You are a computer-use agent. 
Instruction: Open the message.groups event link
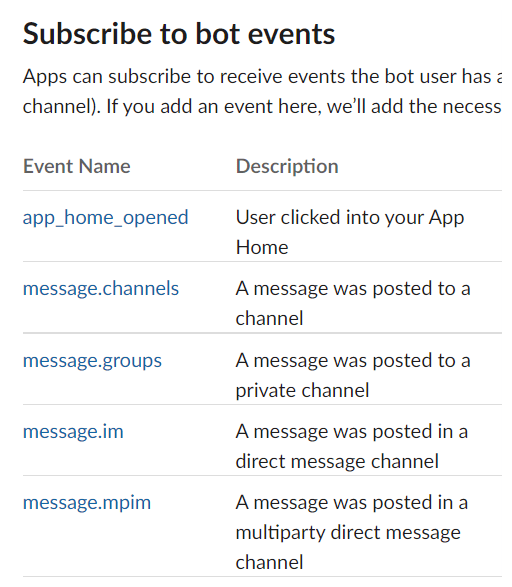92,361
